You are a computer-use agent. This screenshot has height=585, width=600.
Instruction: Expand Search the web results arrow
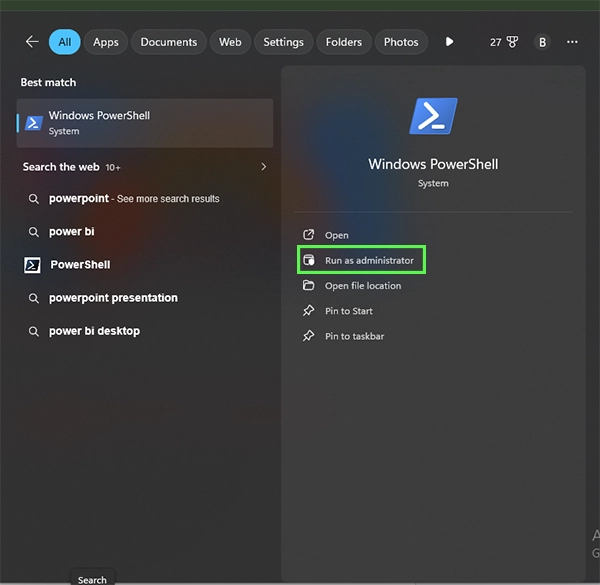point(264,167)
